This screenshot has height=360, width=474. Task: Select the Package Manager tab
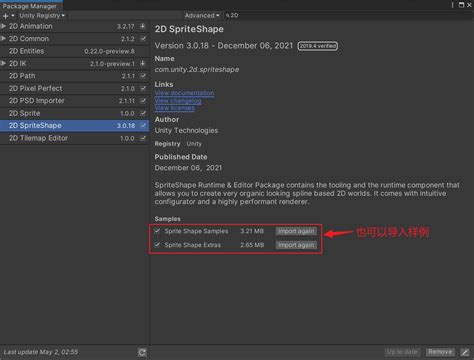click(x=30, y=6)
